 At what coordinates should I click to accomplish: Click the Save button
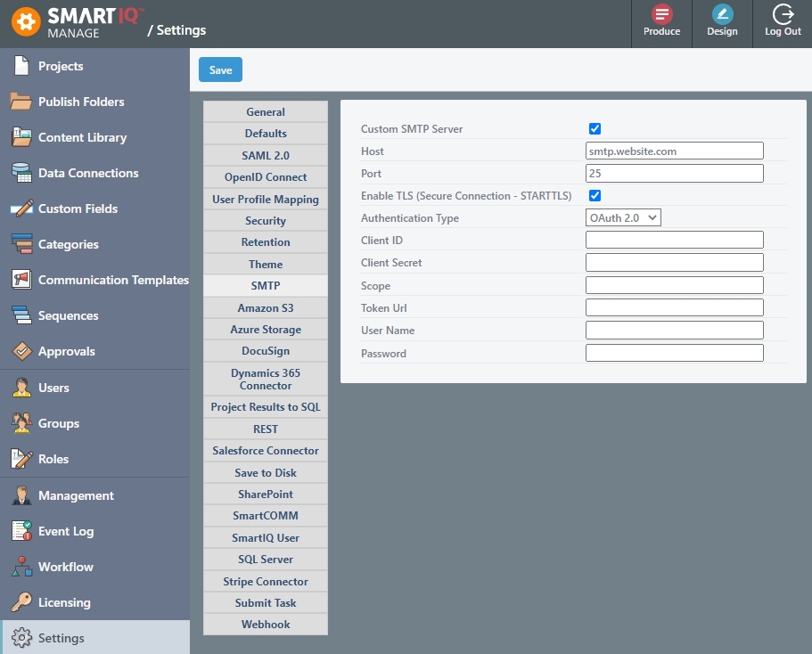(x=221, y=69)
